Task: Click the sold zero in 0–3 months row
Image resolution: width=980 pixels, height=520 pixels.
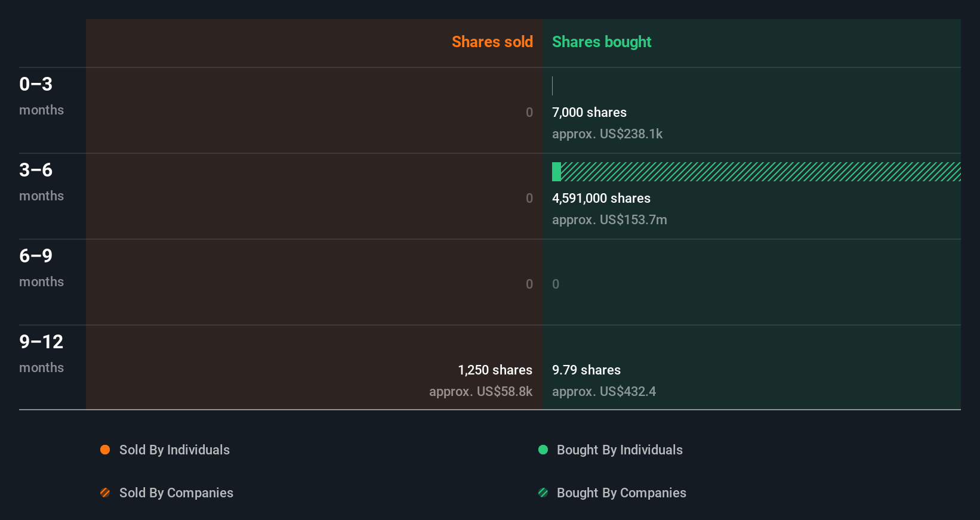Action: point(529,112)
